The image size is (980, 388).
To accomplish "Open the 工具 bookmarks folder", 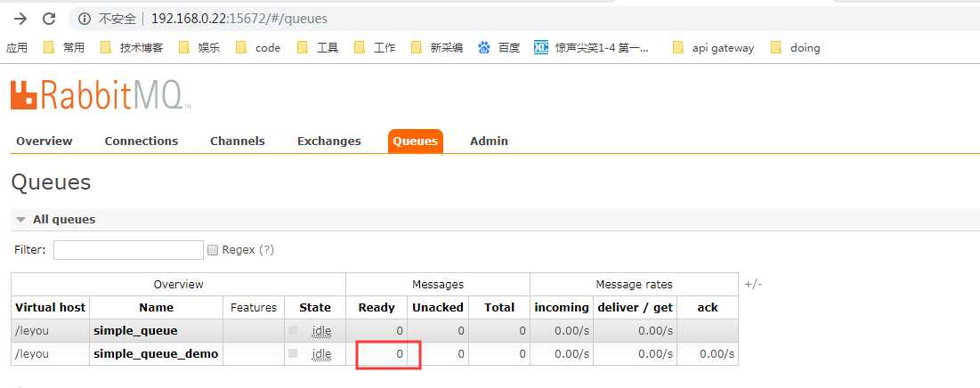I will tap(318, 47).
